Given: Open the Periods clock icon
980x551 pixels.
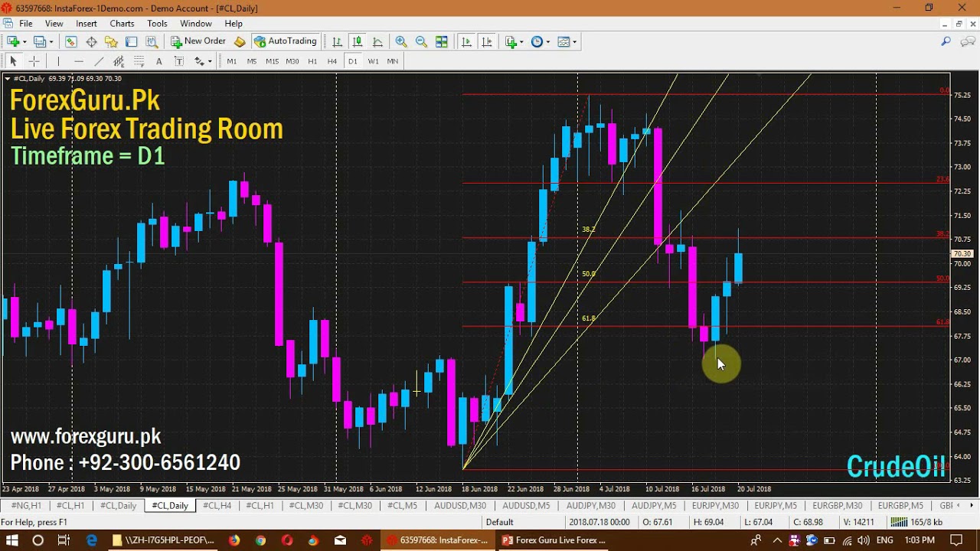Looking at the screenshot, I should [537, 41].
